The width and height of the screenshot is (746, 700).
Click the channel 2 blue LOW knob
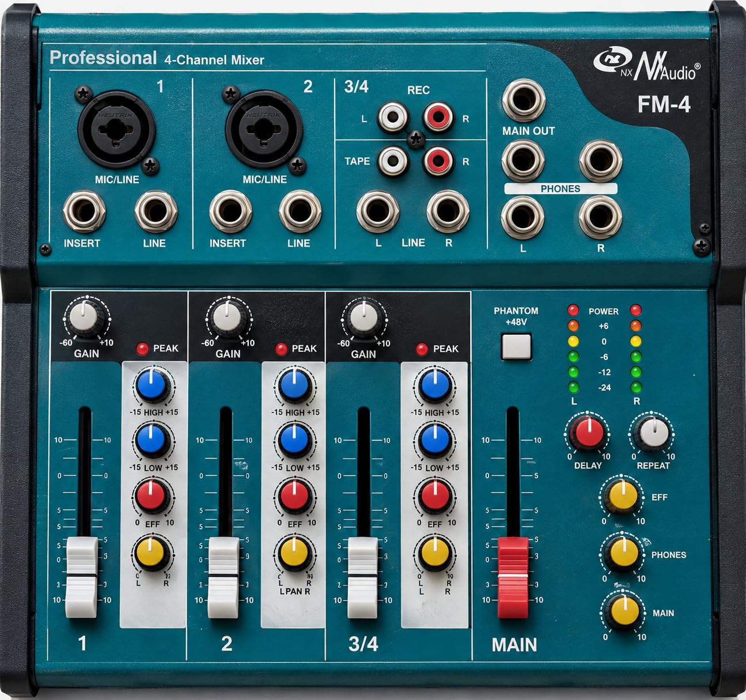(294, 440)
